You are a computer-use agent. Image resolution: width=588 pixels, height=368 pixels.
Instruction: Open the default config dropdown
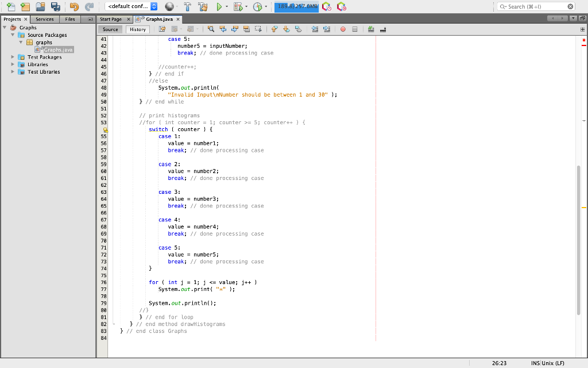point(132,7)
